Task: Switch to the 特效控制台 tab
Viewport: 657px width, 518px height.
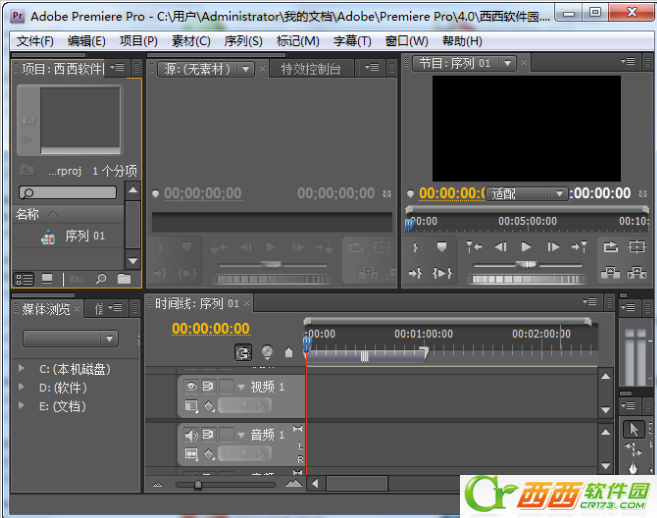Action: click(x=310, y=69)
